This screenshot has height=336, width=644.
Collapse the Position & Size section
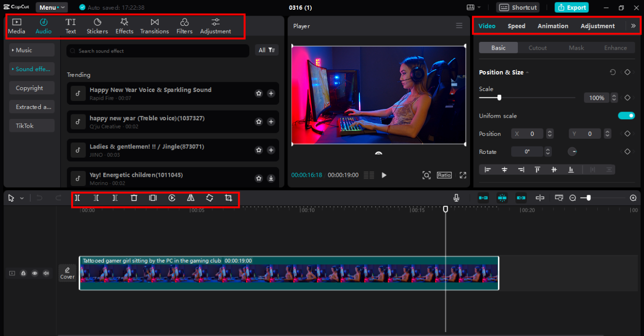point(527,73)
